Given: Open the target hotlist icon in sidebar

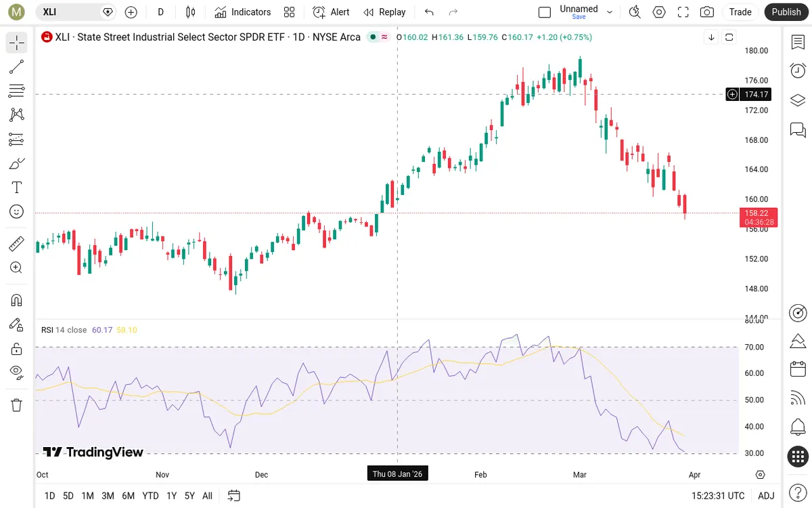Looking at the screenshot, I should [798, 313].
